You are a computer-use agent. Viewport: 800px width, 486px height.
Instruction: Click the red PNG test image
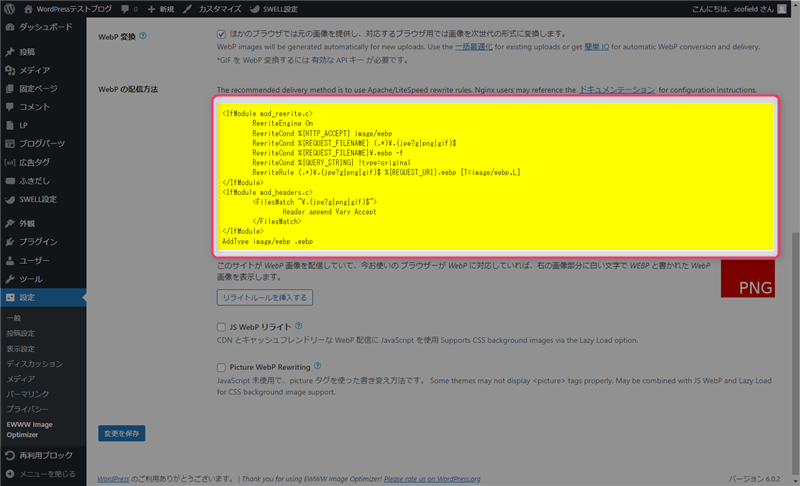click(x=747, y=278)
